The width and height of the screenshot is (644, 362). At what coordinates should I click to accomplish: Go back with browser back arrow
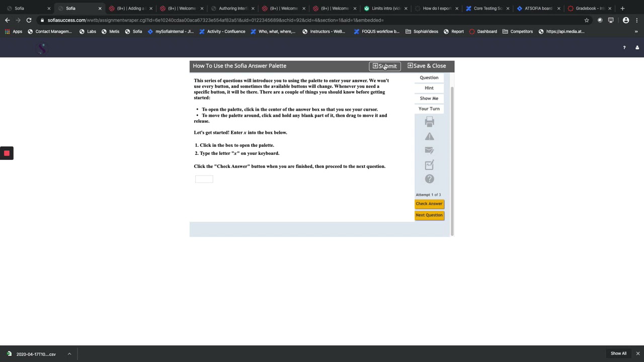[7, 20]
